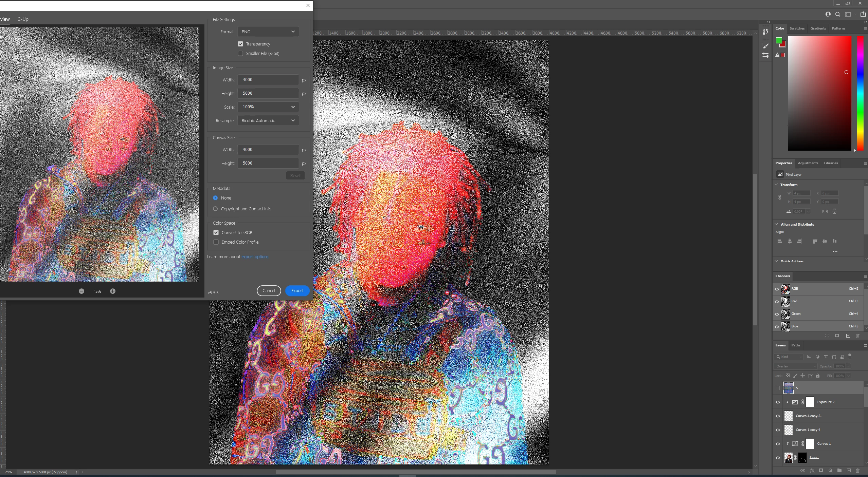This screenshot has height=477, width=868.
Task: Open the Format PNG dropdown
Action: (x=268, y=32)
